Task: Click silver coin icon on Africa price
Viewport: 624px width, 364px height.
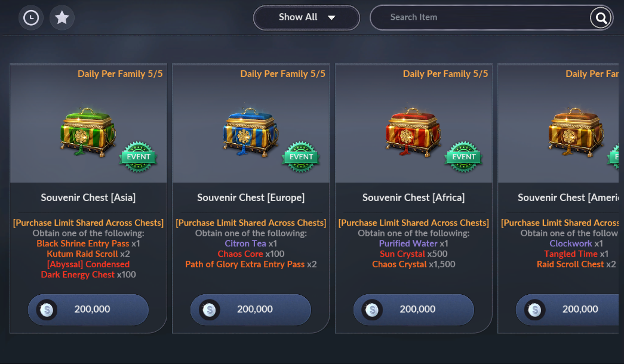Action: (x=372, y=310)
